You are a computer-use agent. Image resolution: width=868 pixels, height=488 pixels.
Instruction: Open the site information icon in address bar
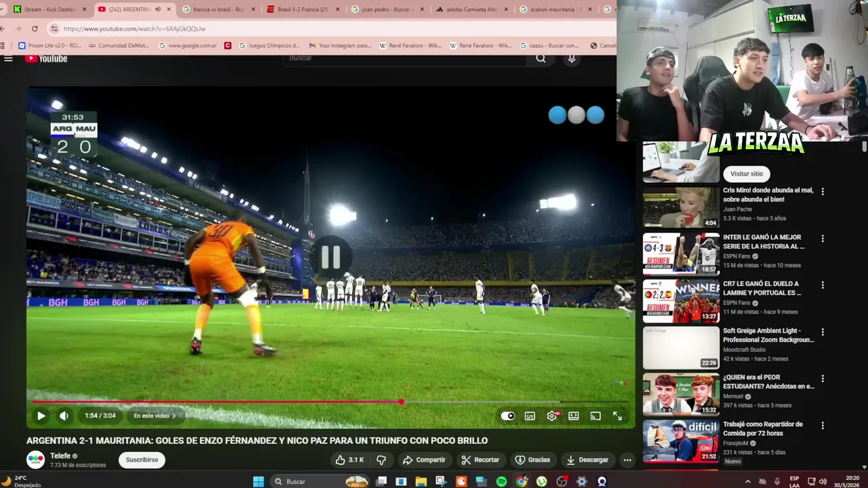(54, 28)
